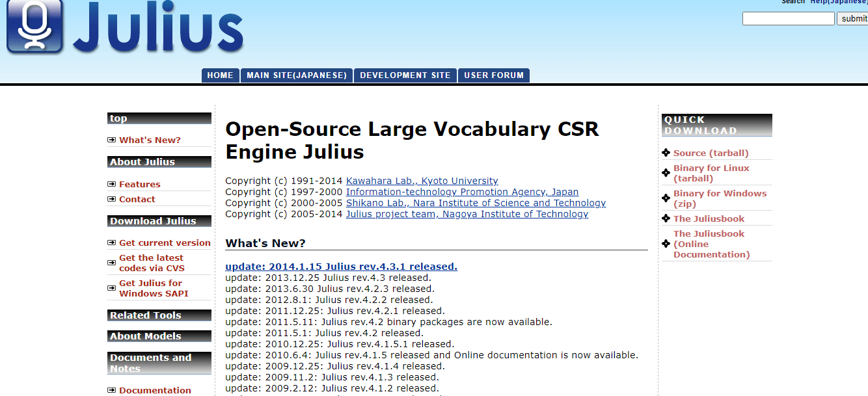The image size is (868, 396).
Task: Open update 2014.1.15 Julius rev.4.3.1 released link
Action: 341,267
